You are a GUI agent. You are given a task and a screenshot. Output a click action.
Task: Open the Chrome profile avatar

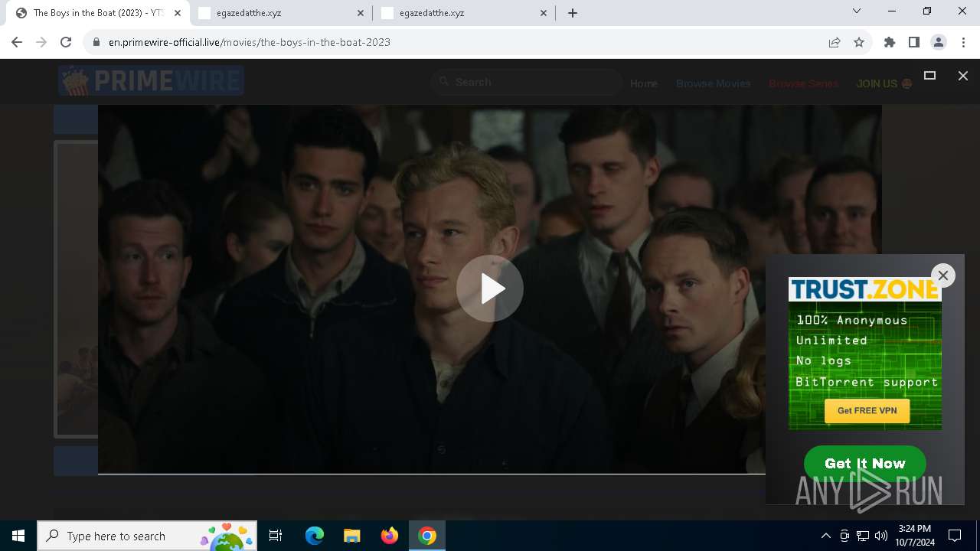click(x=939, y=42)
